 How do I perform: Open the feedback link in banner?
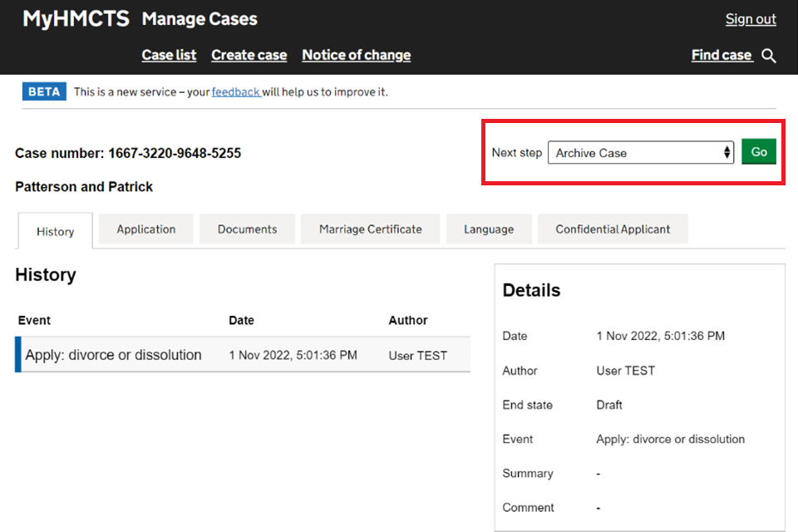(236, 91)
